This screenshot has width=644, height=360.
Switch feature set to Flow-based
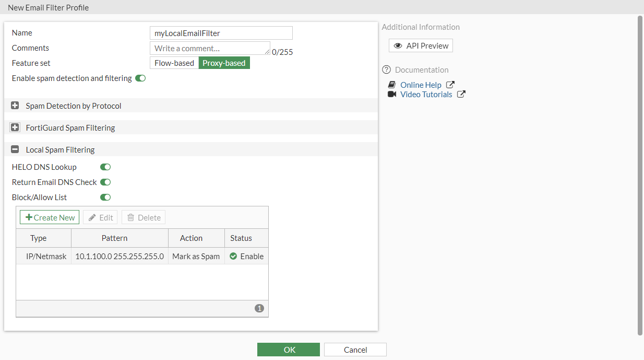point(174,62)
